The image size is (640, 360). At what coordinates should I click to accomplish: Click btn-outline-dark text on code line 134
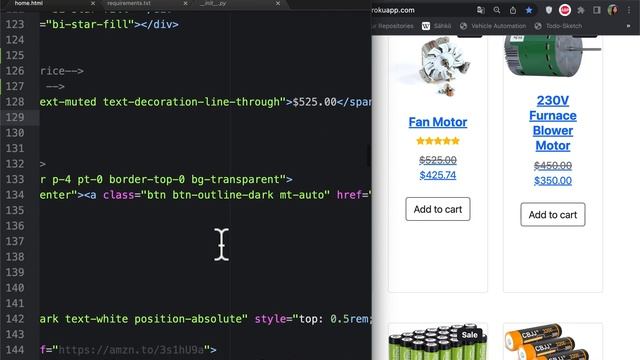tap(222, 195)
